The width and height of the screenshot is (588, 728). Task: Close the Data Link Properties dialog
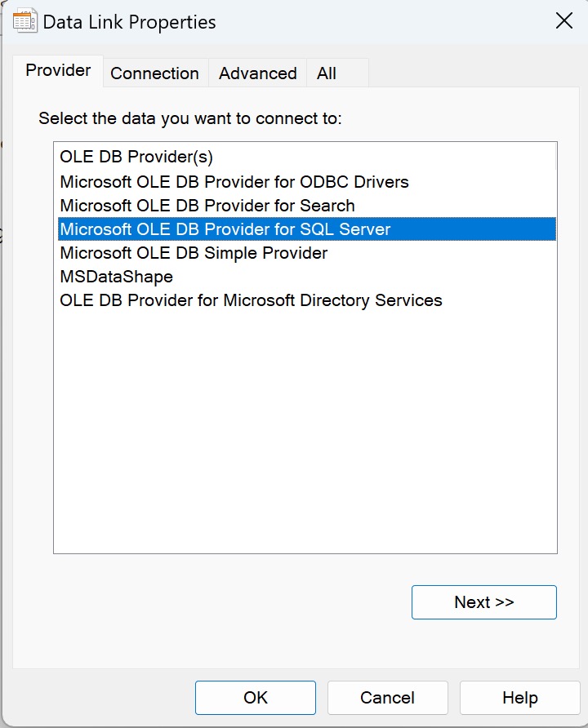tap(563, 22)
